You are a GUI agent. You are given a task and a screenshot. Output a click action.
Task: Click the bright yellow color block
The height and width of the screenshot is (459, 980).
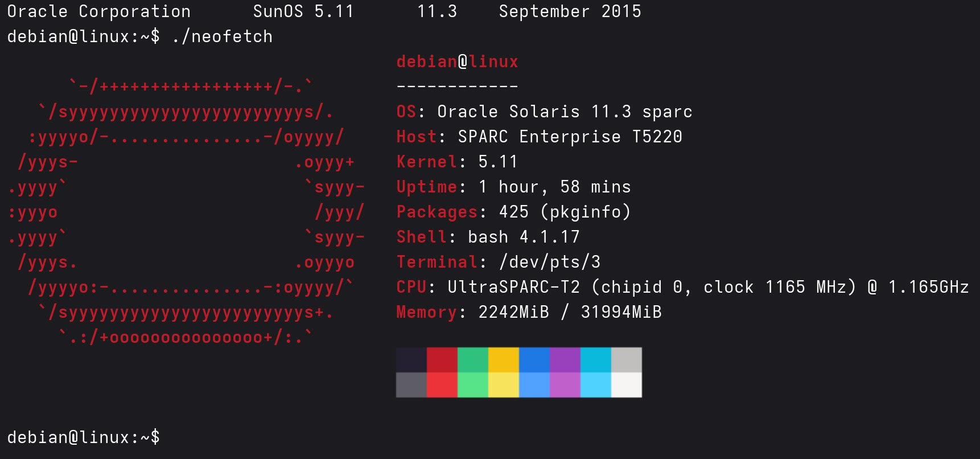(504, 385)
